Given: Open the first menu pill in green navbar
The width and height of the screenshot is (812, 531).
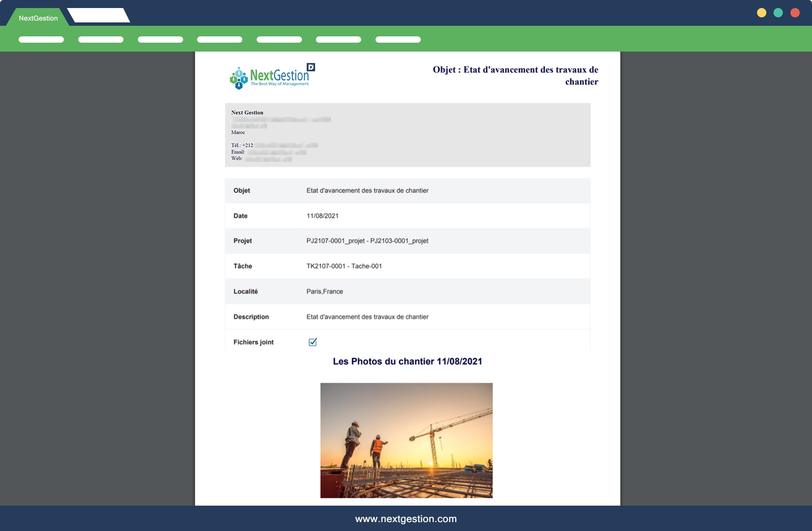Looking at the screenshot, I should 41,40.
